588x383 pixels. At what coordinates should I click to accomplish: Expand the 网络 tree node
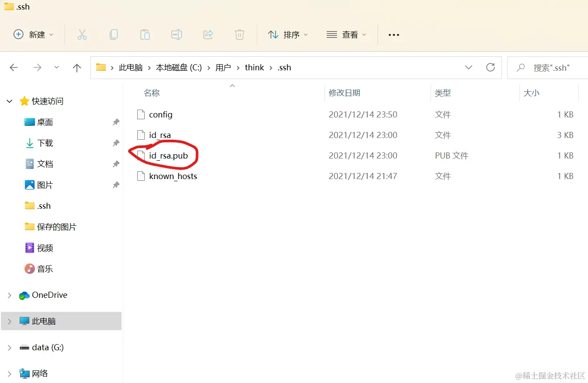click(9, 373)
